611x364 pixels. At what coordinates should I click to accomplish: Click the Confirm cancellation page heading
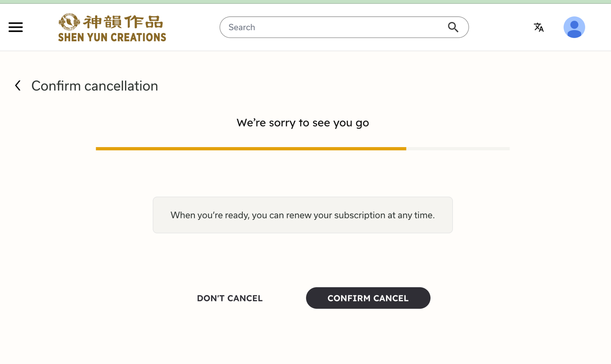[x=95, y=86]
